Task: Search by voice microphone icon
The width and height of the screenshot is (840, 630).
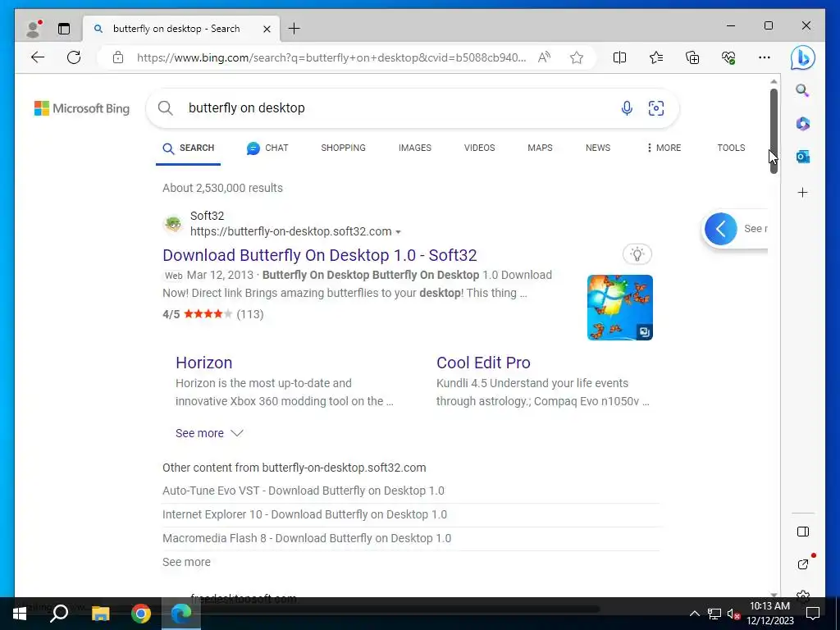Action: click(626, 108)
